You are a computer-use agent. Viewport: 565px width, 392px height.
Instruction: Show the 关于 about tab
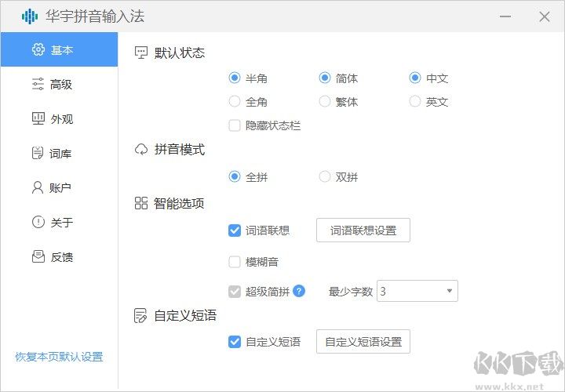[59, 222]
